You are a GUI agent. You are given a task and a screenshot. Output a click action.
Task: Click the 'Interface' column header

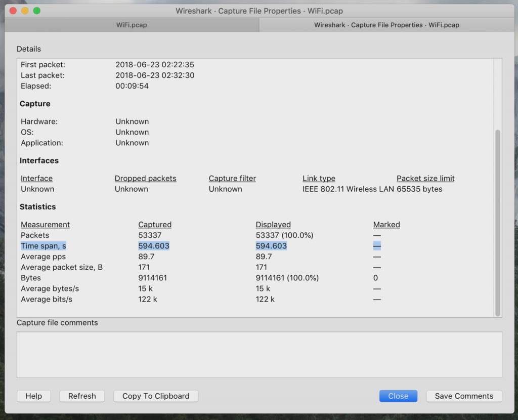click(36, 179)
